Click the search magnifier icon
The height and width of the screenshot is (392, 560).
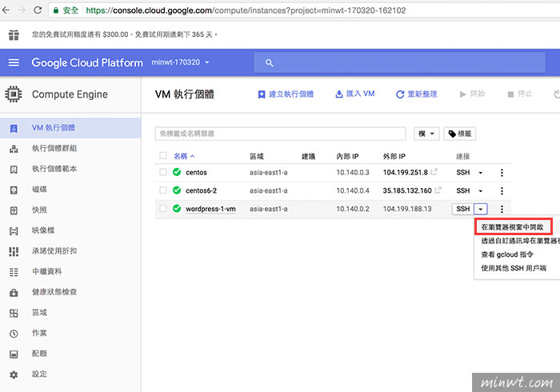click(x=270, y=63)
